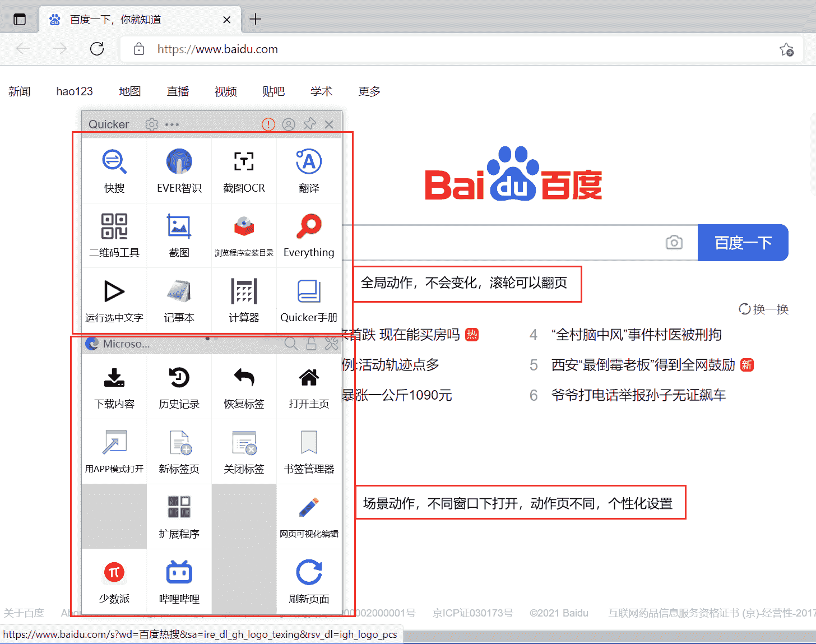Click 恢复标签 restore tab action
Image resolution: width=816 pixels, height=644 pixels.
click(x=244, y=387)
